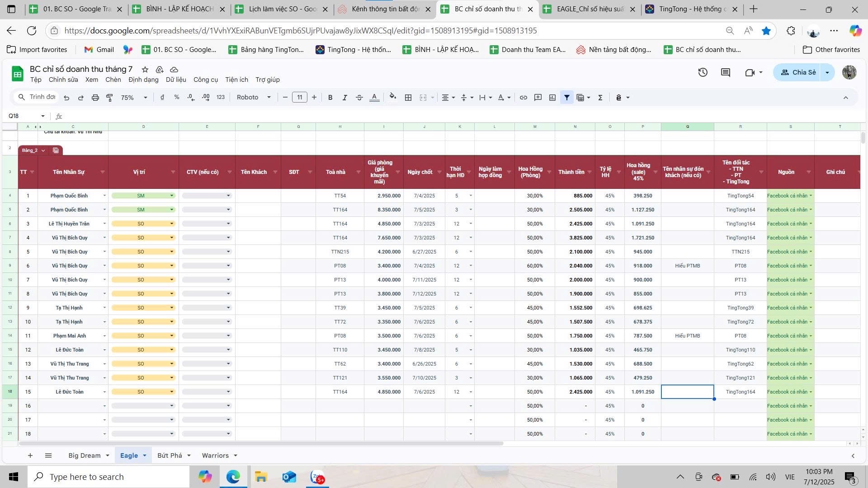This screenshot has height=488, width=868.
Task: Click the print icon in toolbar
Action: tap(95, 98)
